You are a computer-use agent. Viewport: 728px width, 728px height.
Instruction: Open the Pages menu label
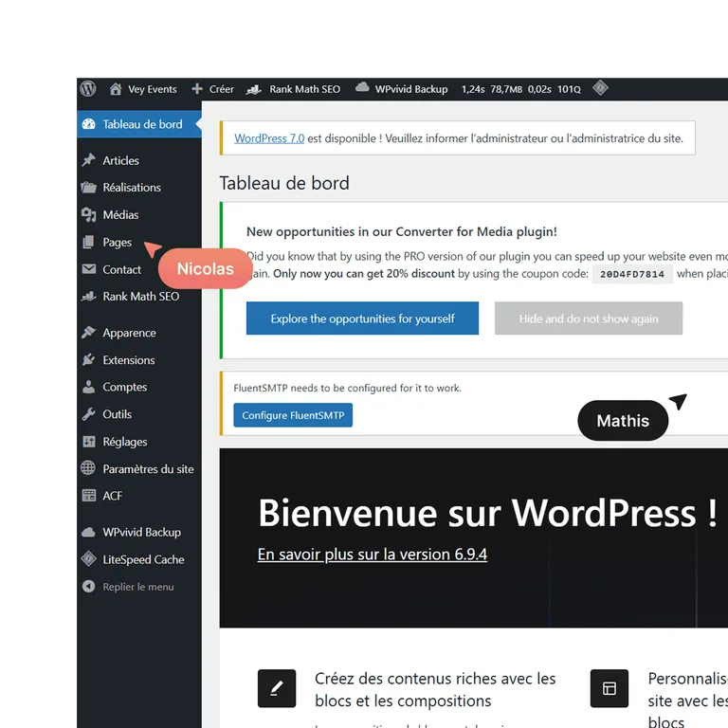pos(117,243)
